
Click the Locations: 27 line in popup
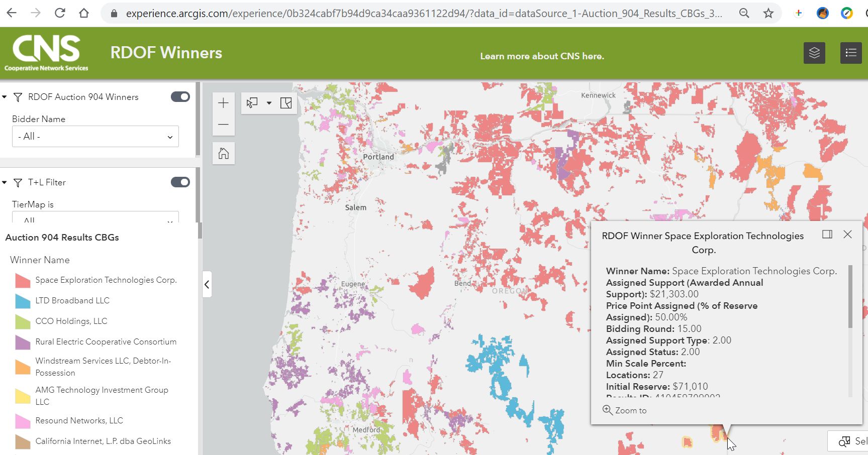pyautogui.click(x=634, y=375)
